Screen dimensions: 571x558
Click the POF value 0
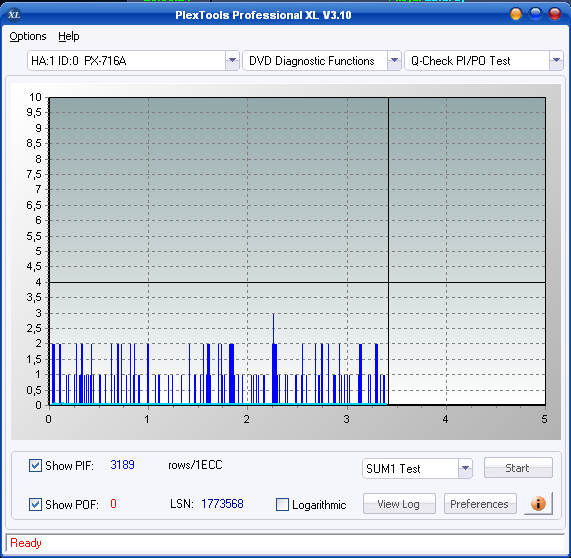[113, 504]
